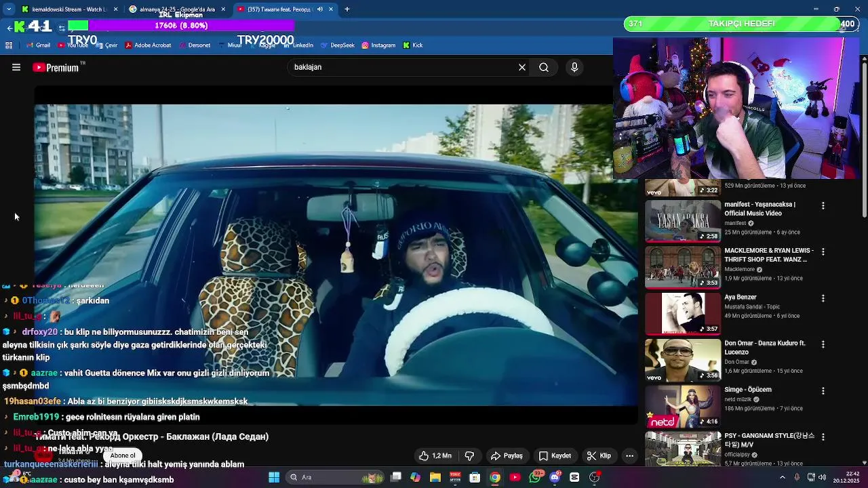
Task: Run the YouTube search with magnifier button
Action: 544,67
